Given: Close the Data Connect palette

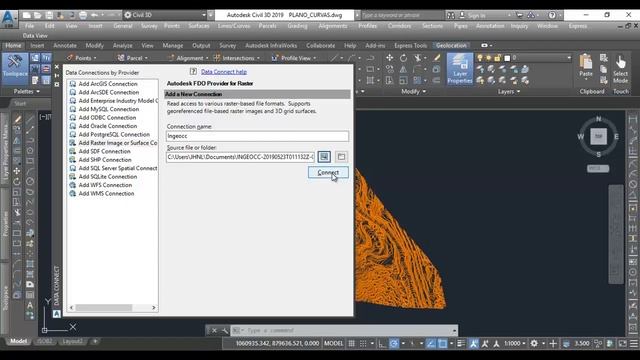Looking at the screenshot, I should pos(57,67).
